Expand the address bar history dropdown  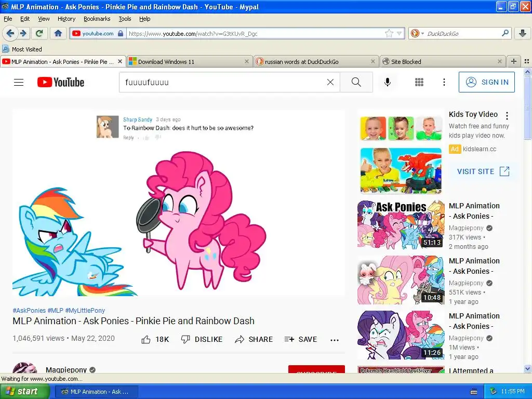point(400,33)
